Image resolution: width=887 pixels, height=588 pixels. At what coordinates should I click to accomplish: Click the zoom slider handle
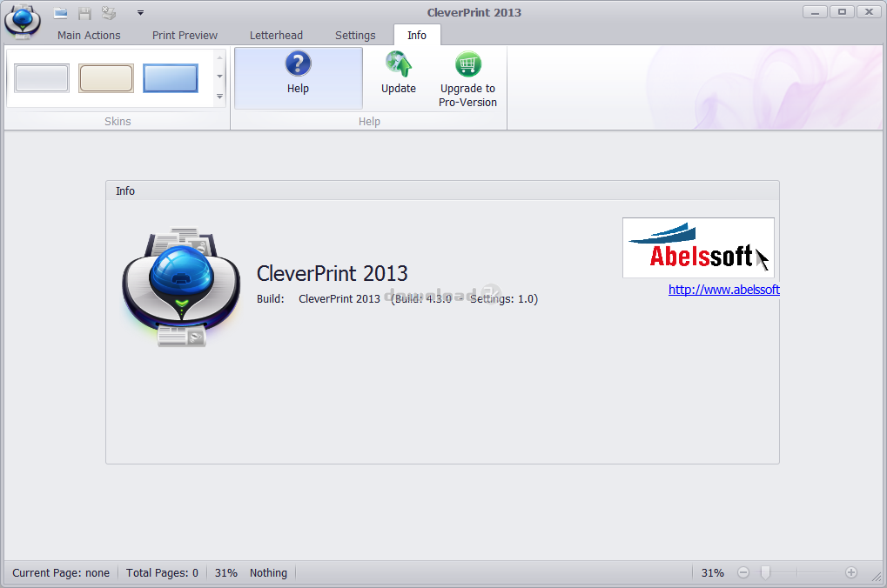pyautogui.click(x=765, y=572)
